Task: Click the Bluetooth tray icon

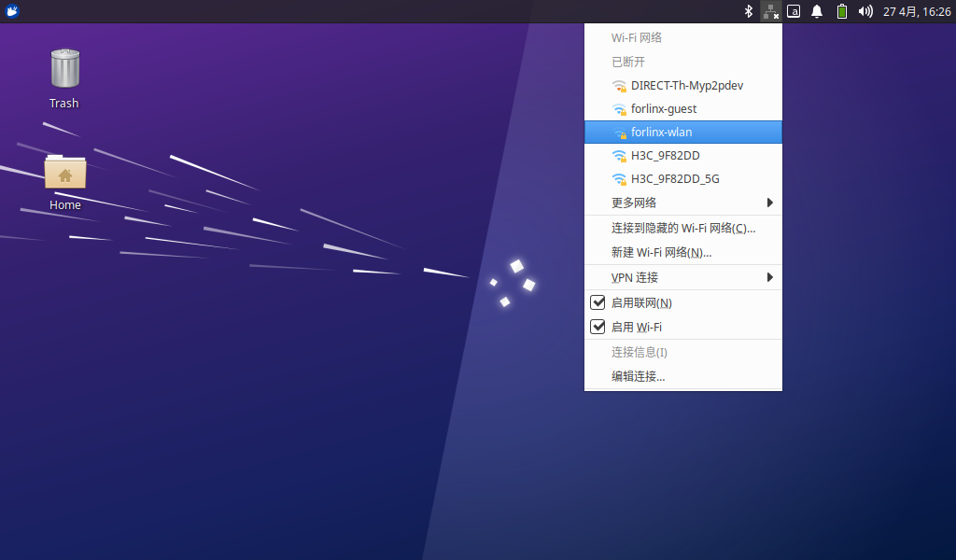Action: pyautogui.click(x=748, y=11)
